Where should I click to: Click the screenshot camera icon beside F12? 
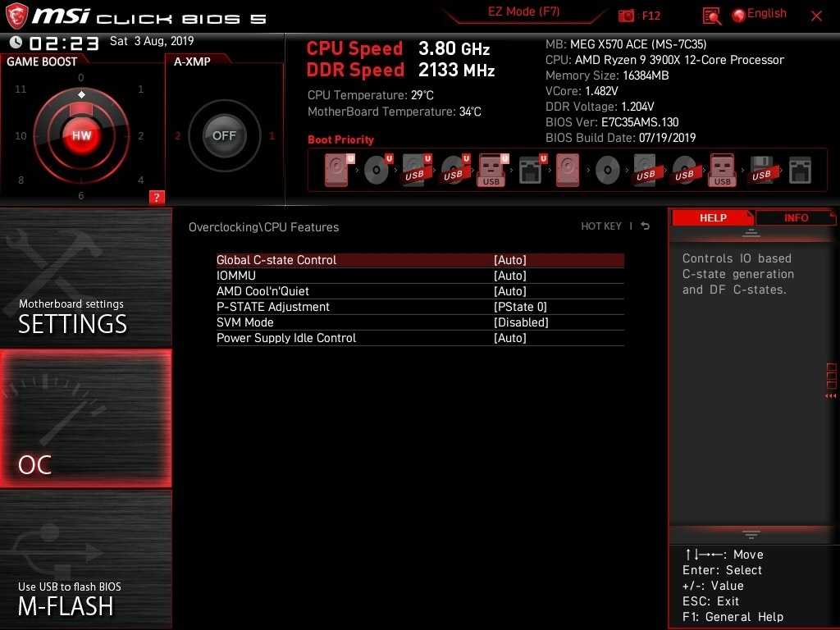(627, 16)
